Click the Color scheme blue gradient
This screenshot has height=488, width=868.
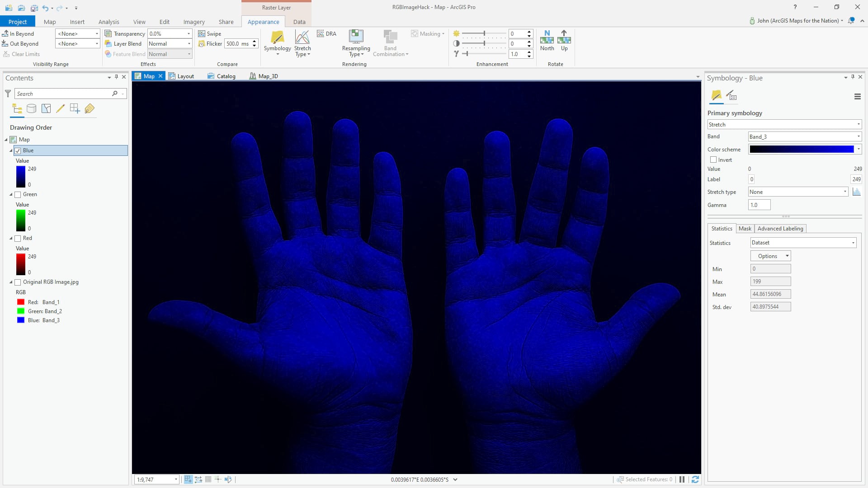802,149
